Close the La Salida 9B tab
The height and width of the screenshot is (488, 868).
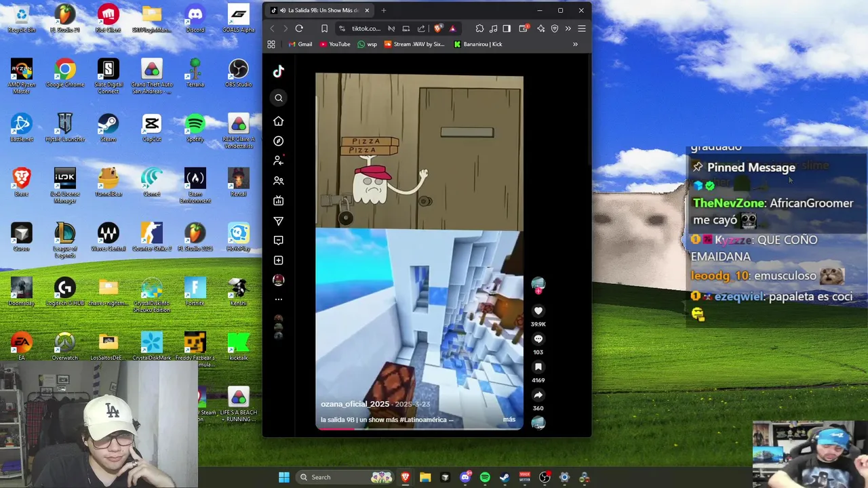click(x=367, y=10)
